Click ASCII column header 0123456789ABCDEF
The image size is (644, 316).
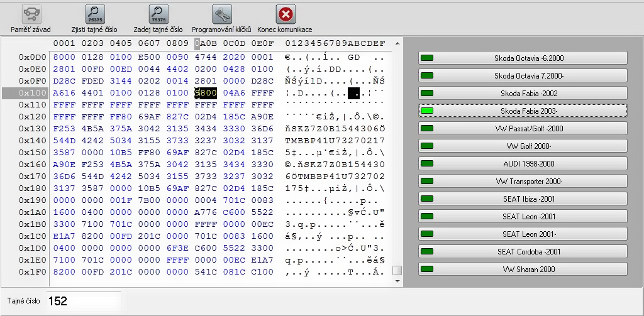click(335, 43)
